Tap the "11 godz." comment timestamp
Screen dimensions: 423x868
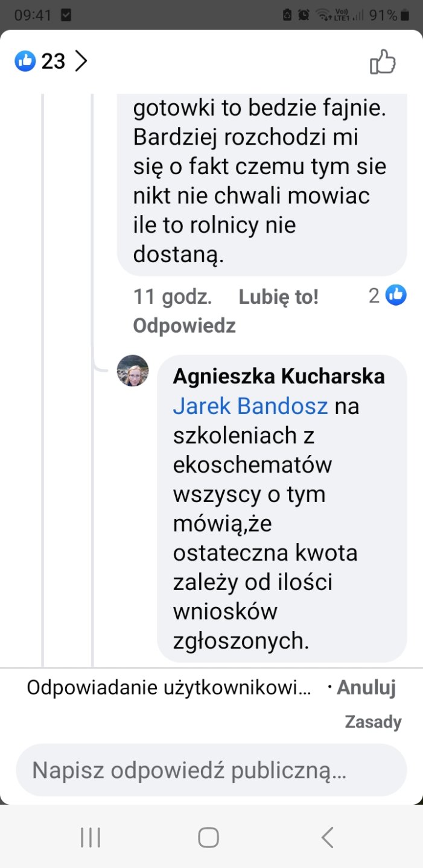click(x=172, y=297)
